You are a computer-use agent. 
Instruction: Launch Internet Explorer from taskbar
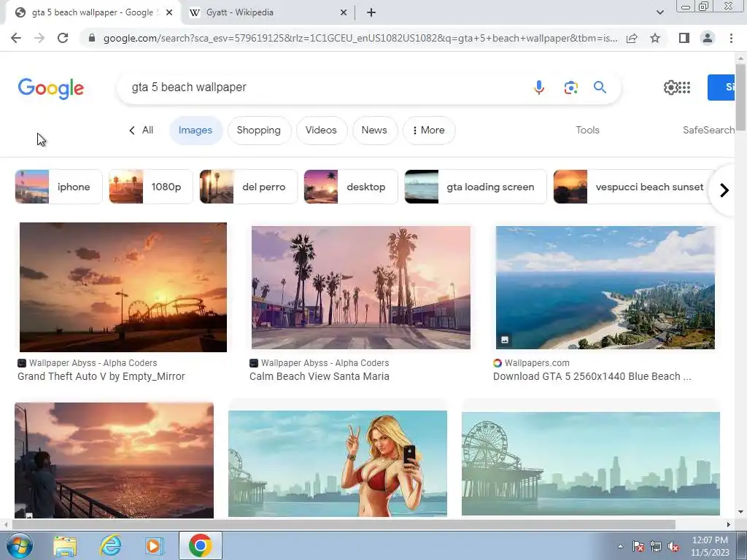pyautogui.click(x=110, y=545)
